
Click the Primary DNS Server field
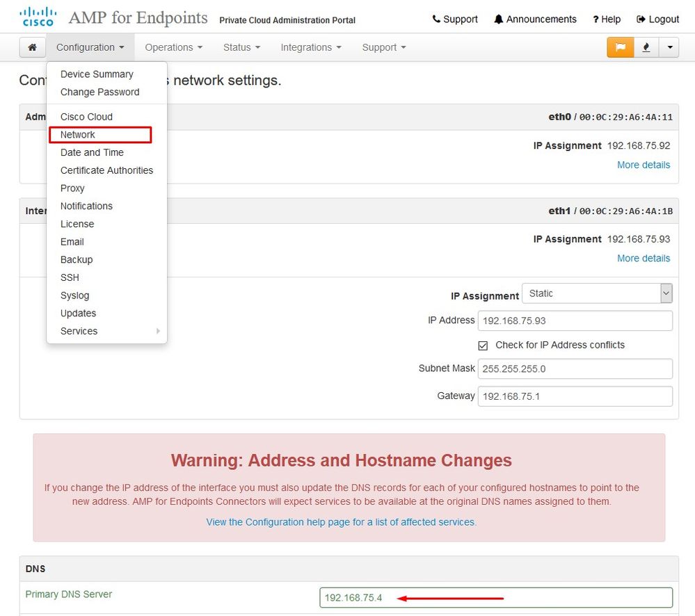click(496, 597)
